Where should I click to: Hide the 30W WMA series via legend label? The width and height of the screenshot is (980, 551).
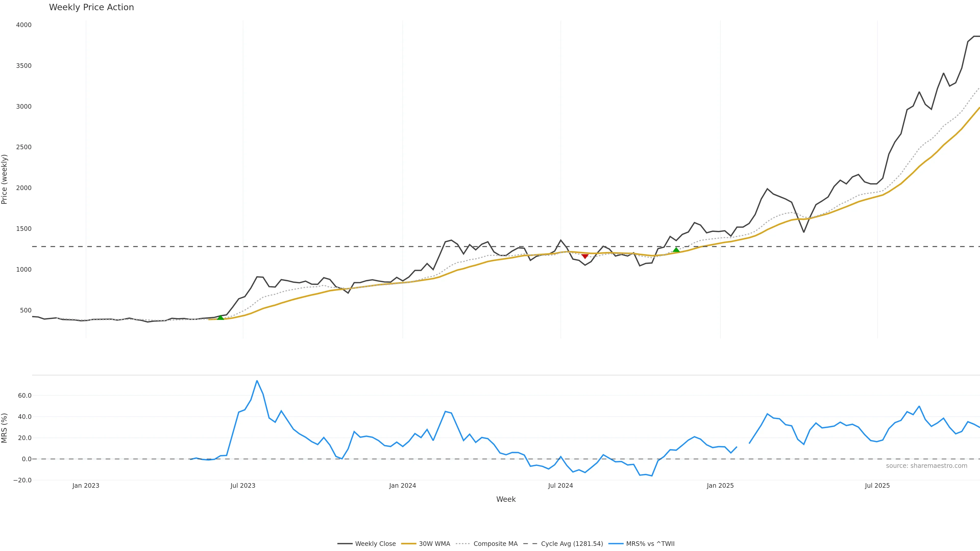434,544
